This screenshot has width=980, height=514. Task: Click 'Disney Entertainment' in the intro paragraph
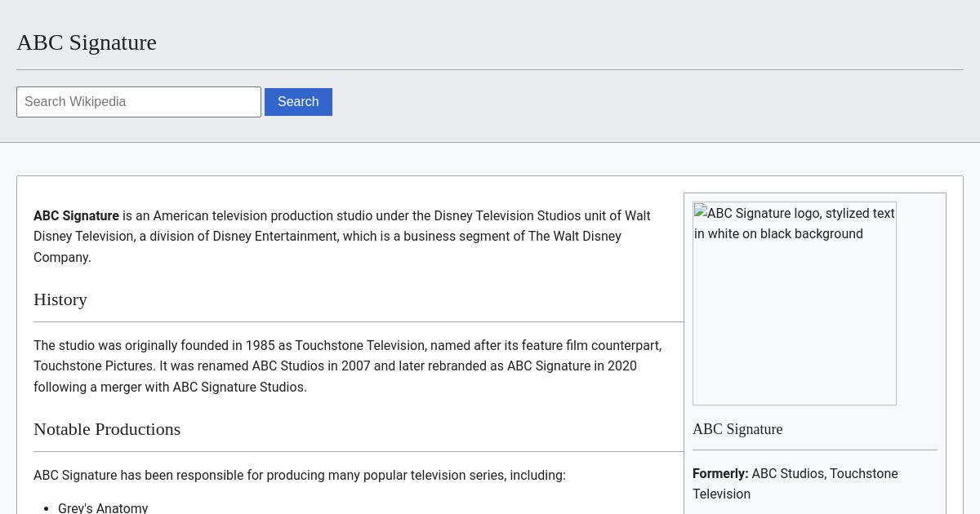275,237
